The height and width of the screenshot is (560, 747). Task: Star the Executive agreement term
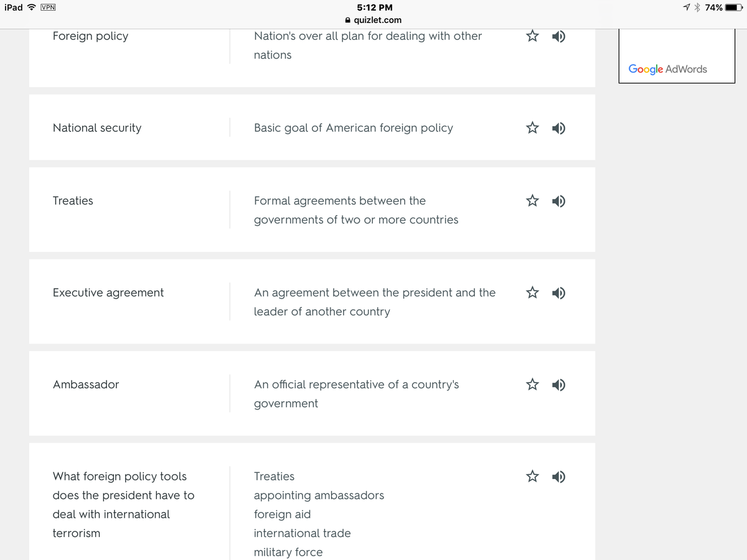pos(532,292)
